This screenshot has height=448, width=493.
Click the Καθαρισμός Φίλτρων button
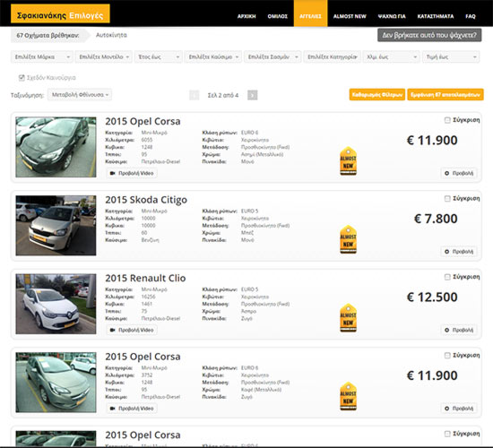(377, 95)
